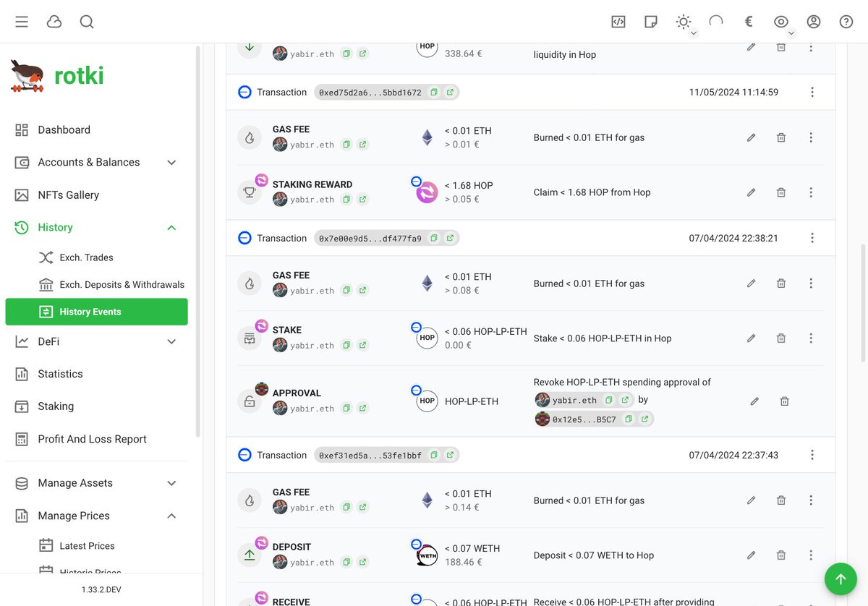The image size is (868, 606).
Task: Delete the Stake HOP-LP-ETH event
Action: point(781,338)
